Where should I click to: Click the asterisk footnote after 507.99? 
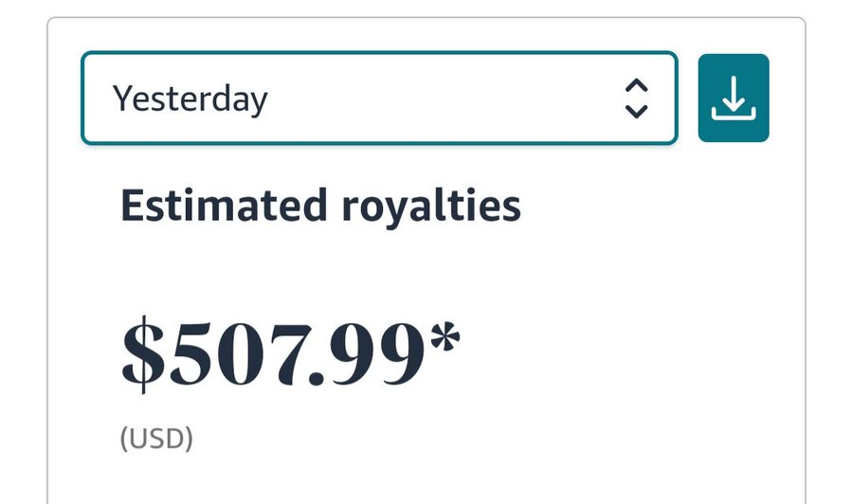[x=445, y=337]
